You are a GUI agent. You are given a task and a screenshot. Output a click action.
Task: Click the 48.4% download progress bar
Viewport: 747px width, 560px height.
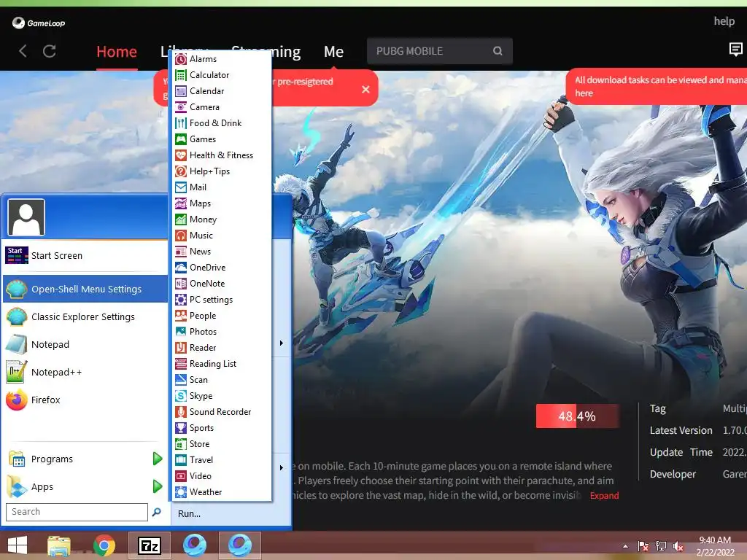pyautogui.click(x=578, y=416)
